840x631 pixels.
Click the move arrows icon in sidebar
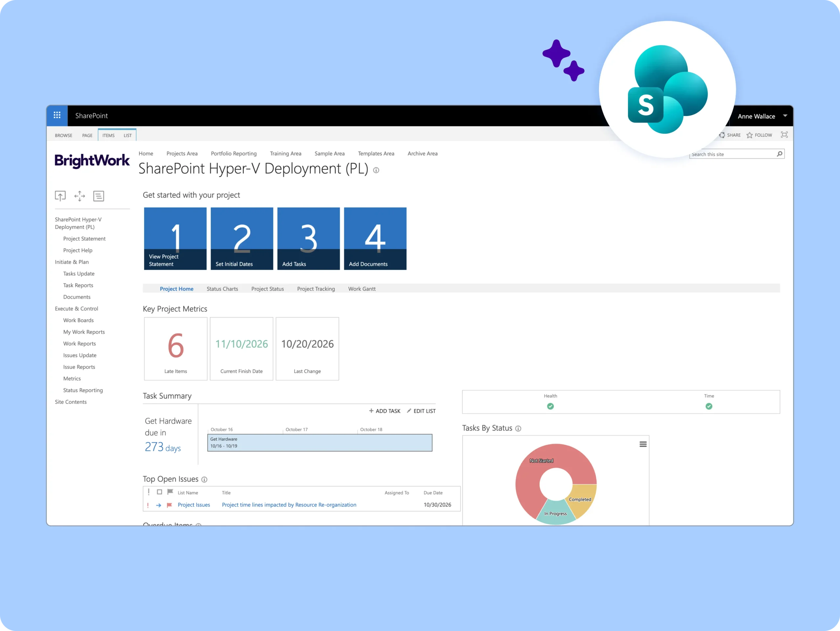click(79, 196)
